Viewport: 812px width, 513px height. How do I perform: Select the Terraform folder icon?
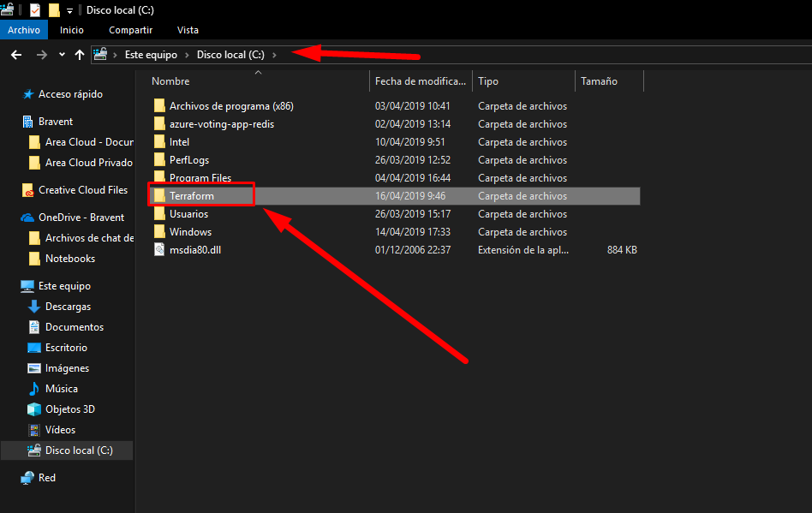pyautogui.click(x=159, y=195)
